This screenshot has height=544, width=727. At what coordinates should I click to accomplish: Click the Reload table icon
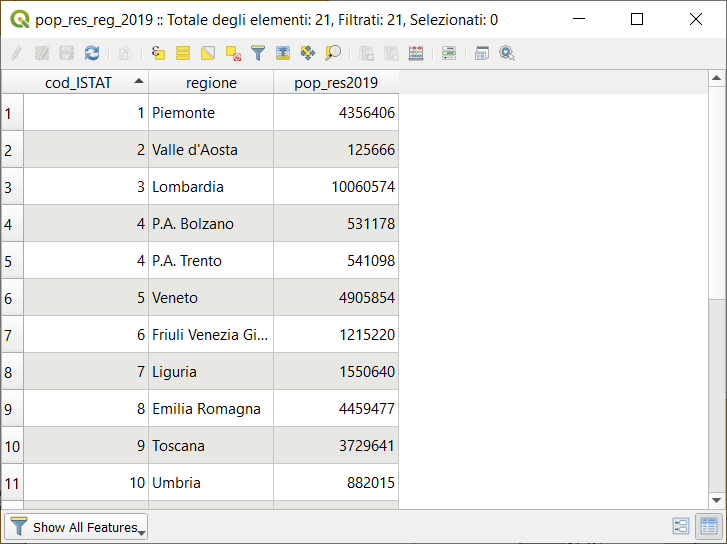(92, 53)
